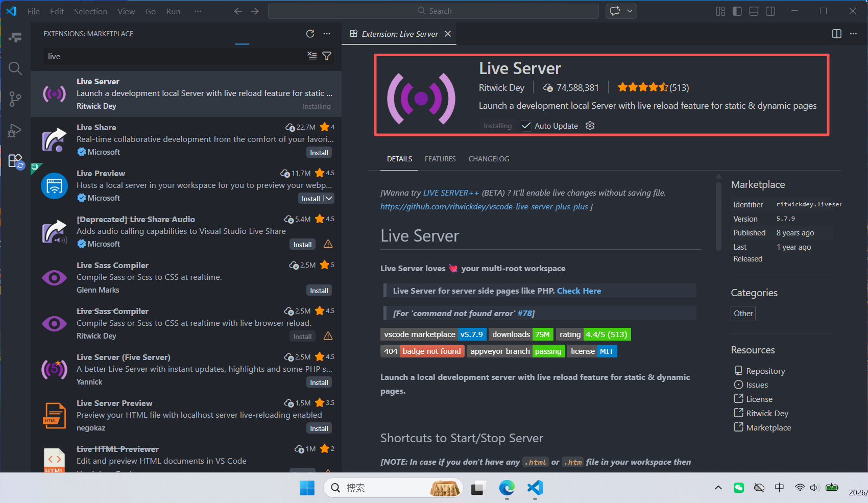Open the Selection menu
This screenshot has width=868, height=503.
point(90,11)
